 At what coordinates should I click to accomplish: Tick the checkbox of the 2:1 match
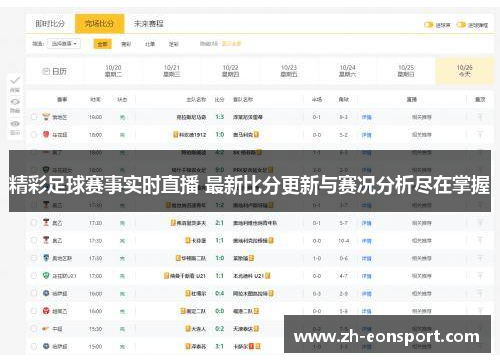(x=34, y=222)
